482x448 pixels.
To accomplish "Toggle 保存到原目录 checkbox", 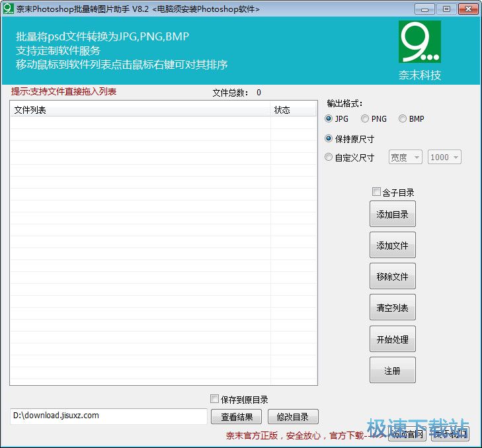I will point(214,399).
